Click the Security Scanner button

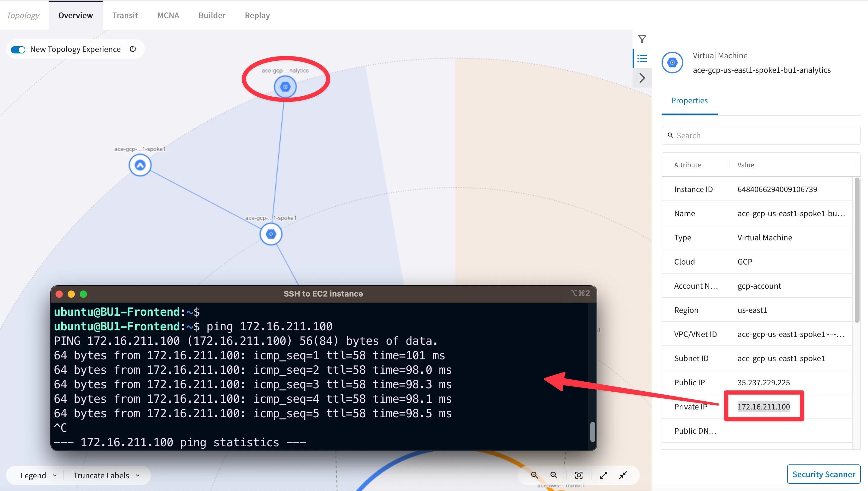pyautogui.click(x=823, y=474)
